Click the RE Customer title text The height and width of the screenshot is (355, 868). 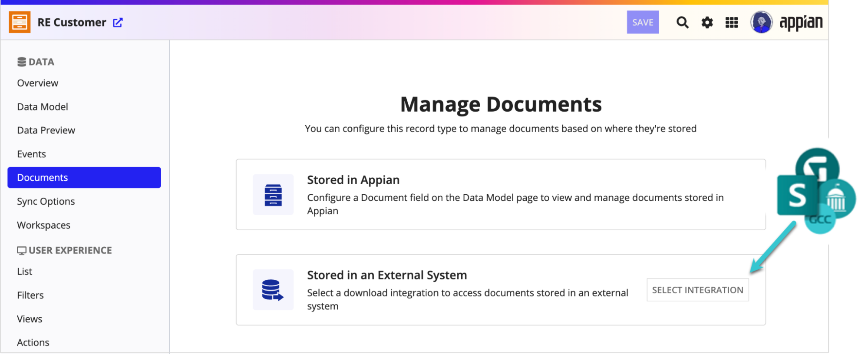click(x=72, y=23)
